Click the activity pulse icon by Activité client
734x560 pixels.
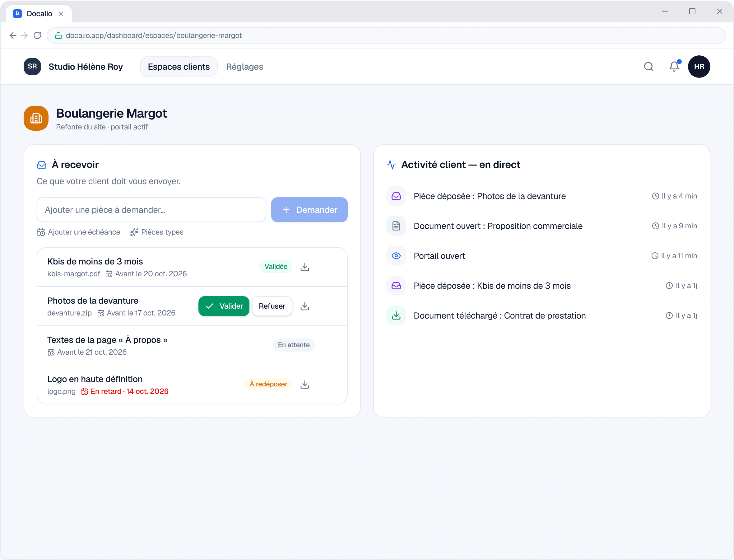click(x=391, y=165)
